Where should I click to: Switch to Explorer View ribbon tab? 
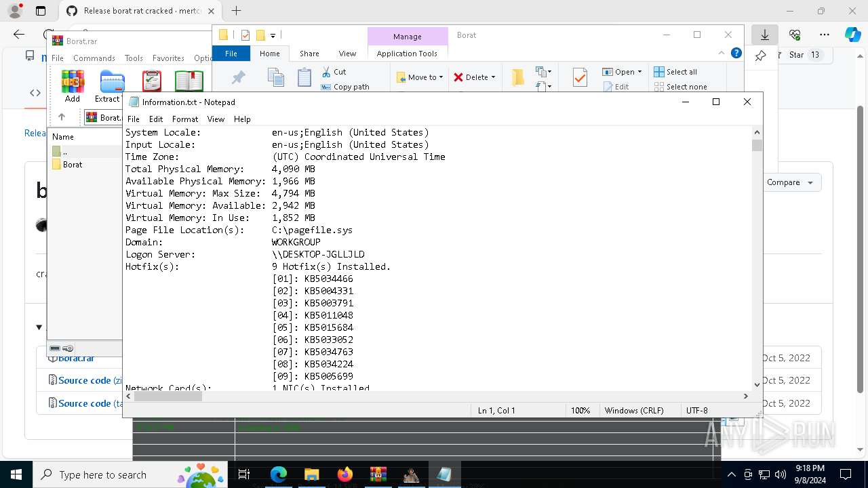347,54
